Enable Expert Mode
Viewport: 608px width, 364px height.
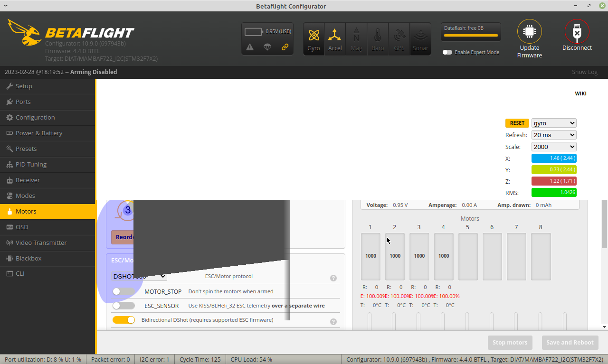point(447,52)
